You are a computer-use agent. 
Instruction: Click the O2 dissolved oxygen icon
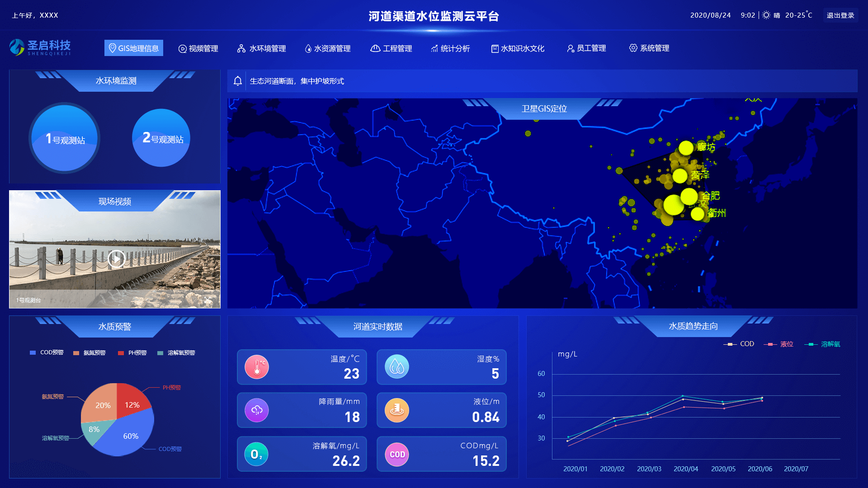coord(256,454)
